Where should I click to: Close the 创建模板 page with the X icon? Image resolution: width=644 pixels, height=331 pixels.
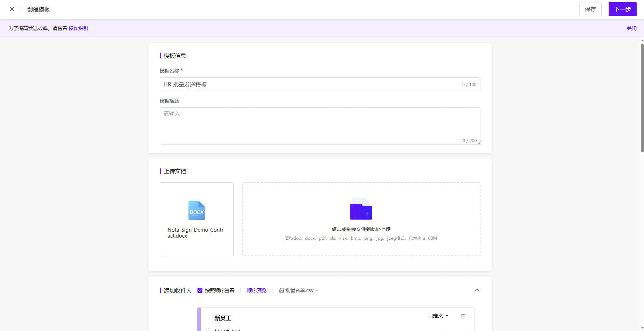coord(12,9)
